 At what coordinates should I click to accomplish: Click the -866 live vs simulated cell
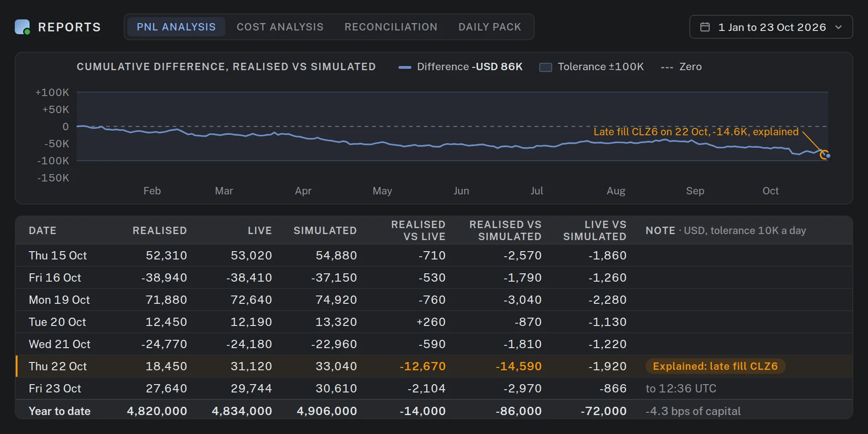click(613, 388)
